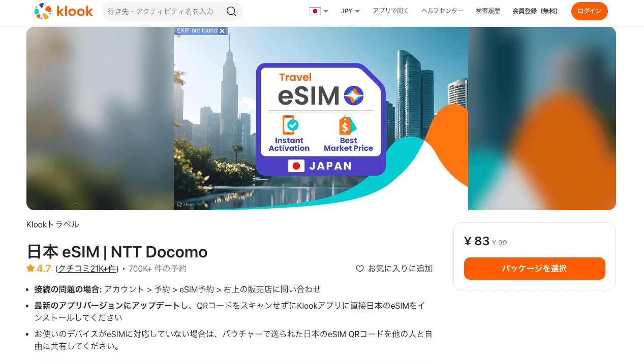This screenshot has height=361, width=644.
Task: Click the orange star rating icon
Action: click(30, 268)
